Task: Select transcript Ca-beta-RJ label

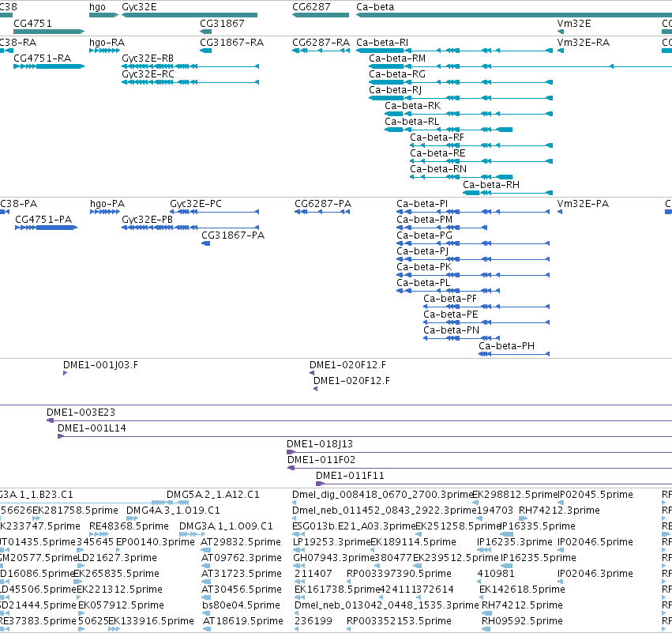Action: (x=395, y=90)
